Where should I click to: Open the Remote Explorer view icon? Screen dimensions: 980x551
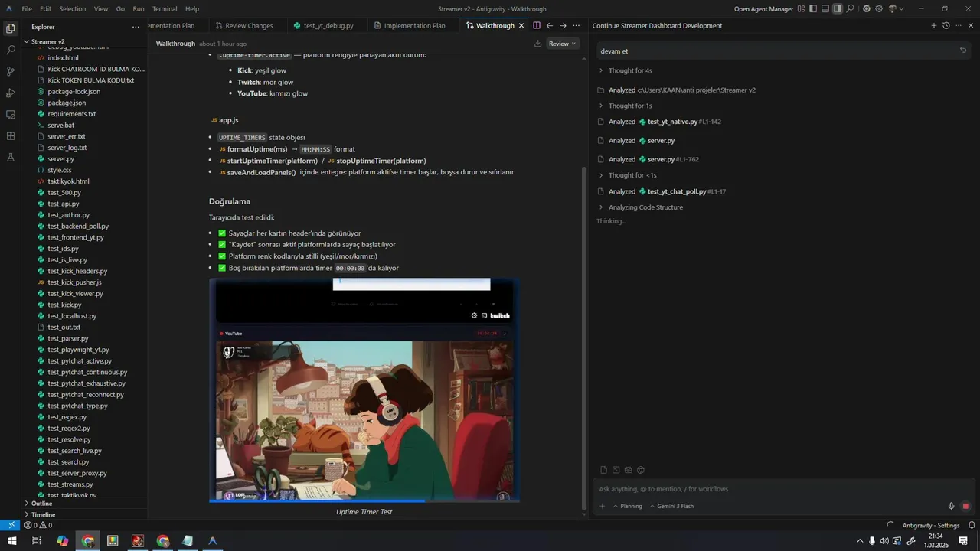pos(11,114)
